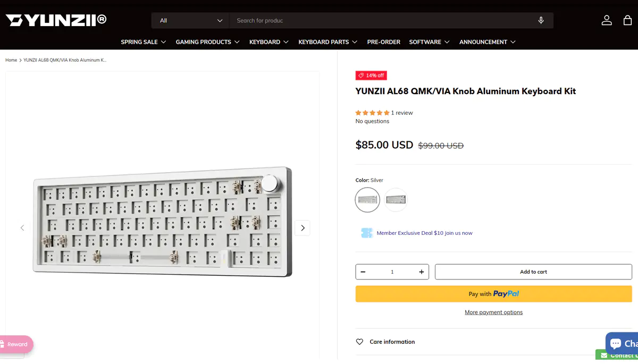Image resolution: width=638 pixels, height=364 pixels.
Task: Open the All categories search dropdown
Action: click(190, 21)
